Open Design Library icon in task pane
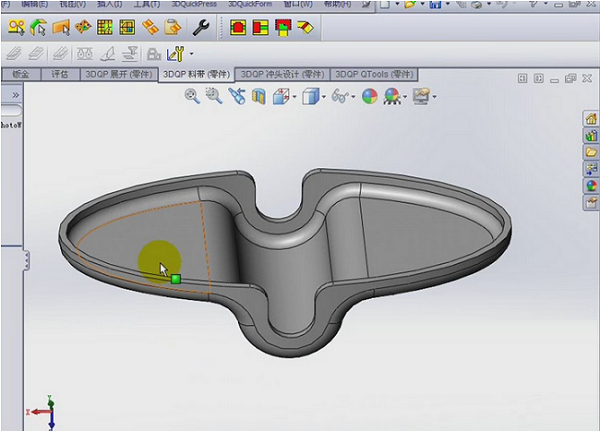The image size is (600, 431). point(591,135)
